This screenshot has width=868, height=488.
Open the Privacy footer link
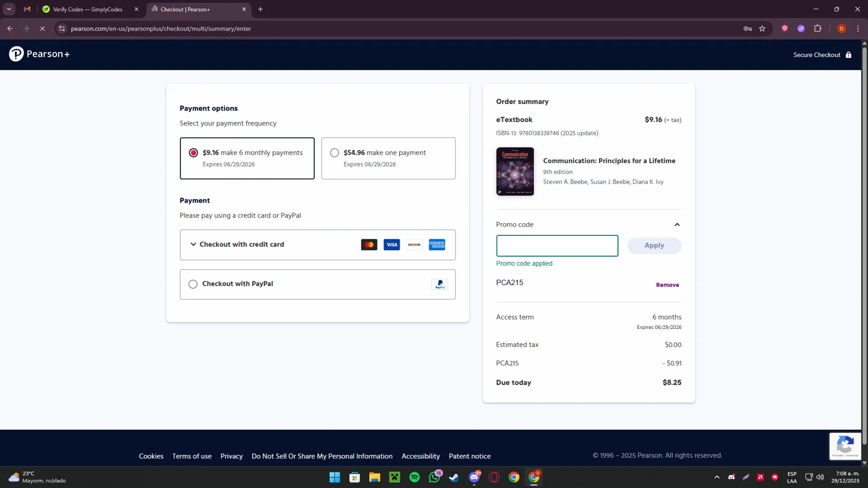231,456
